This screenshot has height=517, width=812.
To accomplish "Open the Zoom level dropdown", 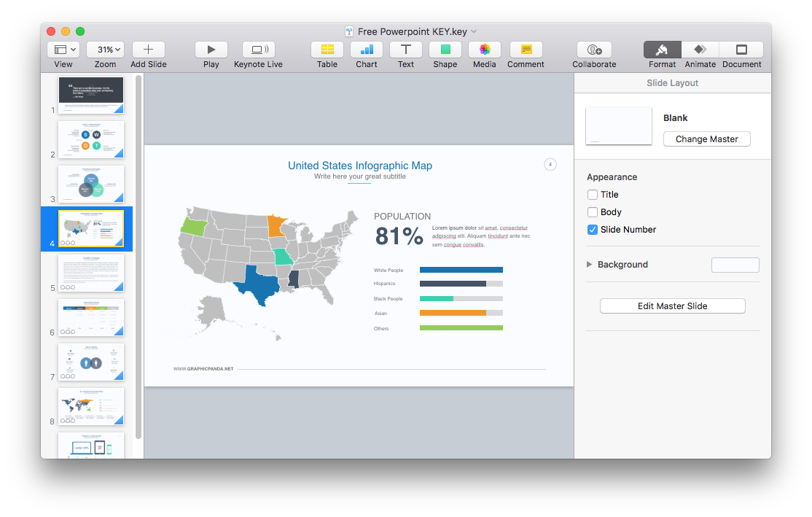I will point(105,49).
